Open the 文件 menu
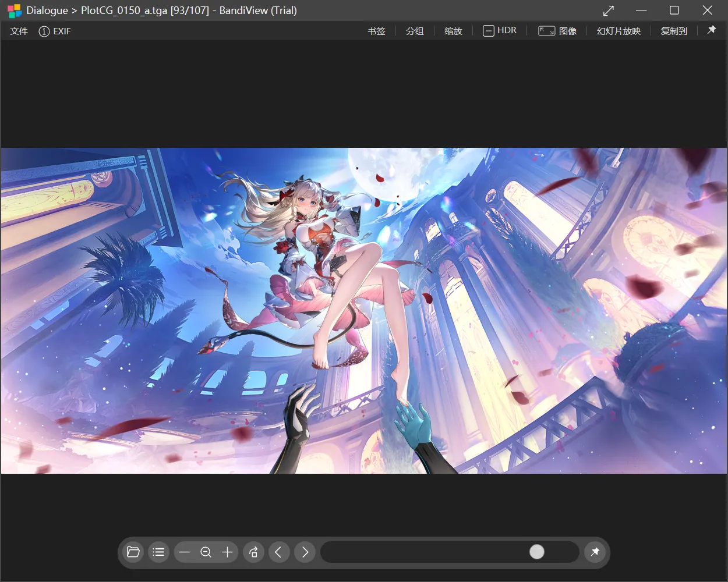Screen dimensions: 728x582 pyautogui.click(x=19, y=31)
